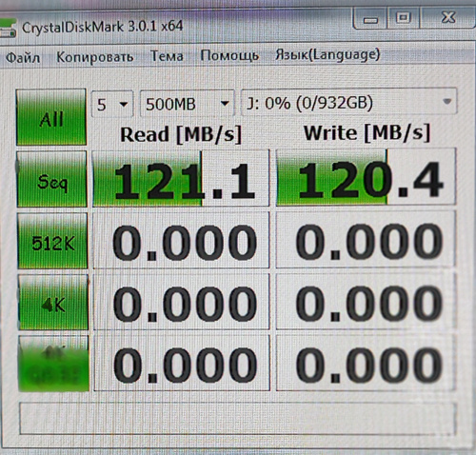Click the Seq read result 121.1
476x455 pixels.
(181, 179)
